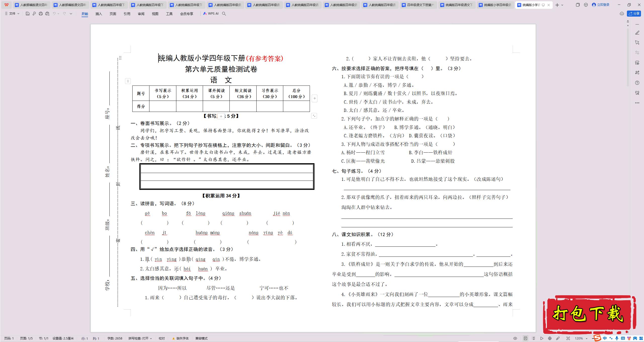
Task: Expand quick access toolbar customize chevron
Action: pyautogui.click(x=71, y=14)
